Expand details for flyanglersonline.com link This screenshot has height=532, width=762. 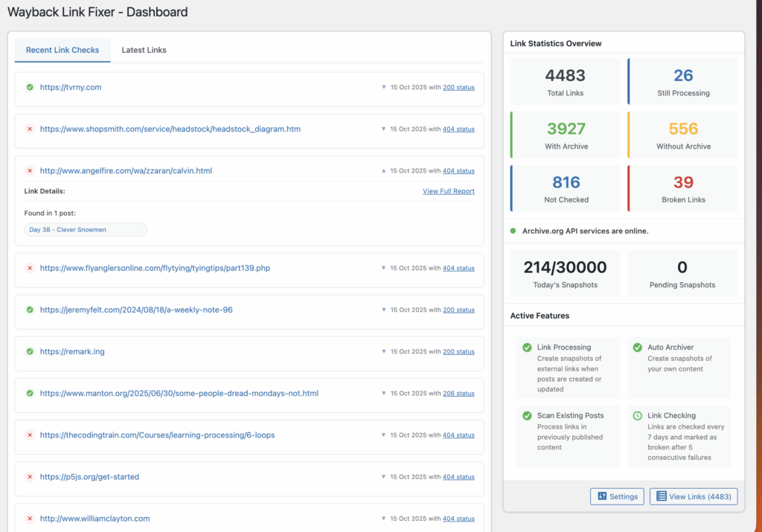click(x=384, y=268)
